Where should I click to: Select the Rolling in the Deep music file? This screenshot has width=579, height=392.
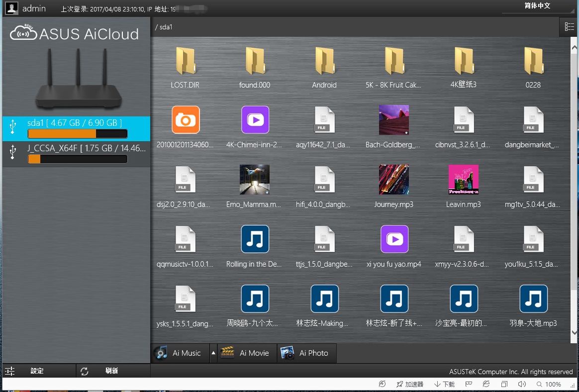click(255, 239)
